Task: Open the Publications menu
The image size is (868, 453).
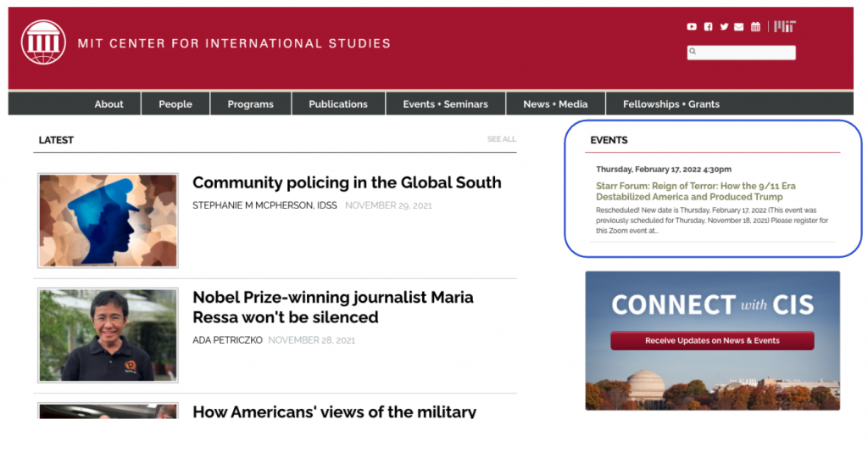Action: 338,104
